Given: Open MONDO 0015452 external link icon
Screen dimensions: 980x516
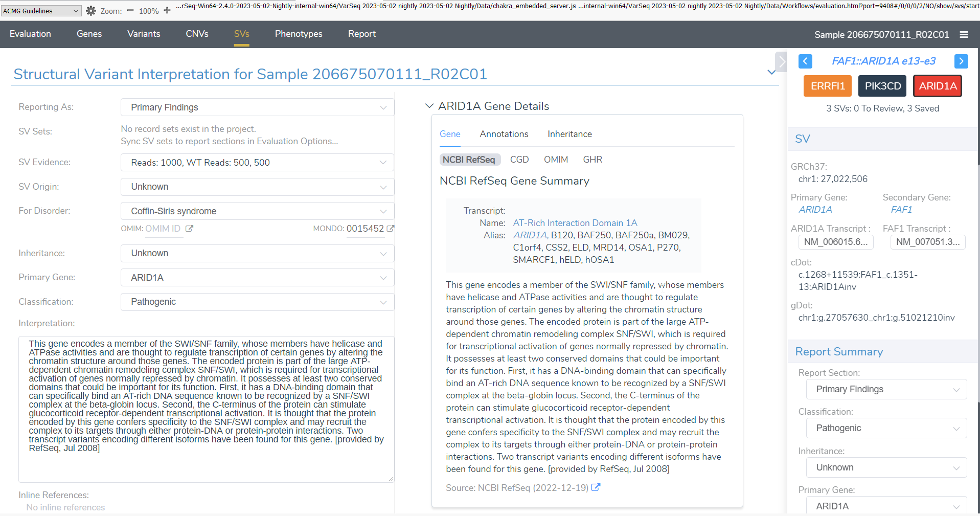Looking at the screenshot, I should [390, 229].
